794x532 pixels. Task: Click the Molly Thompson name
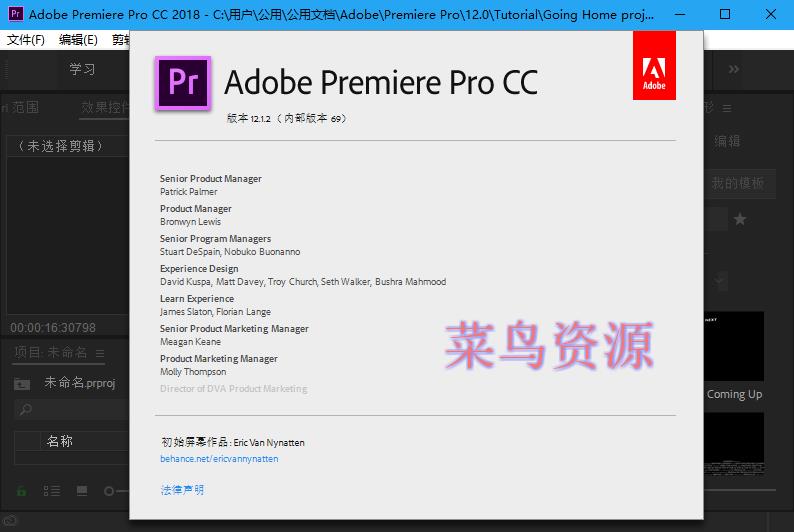point(193,372)
